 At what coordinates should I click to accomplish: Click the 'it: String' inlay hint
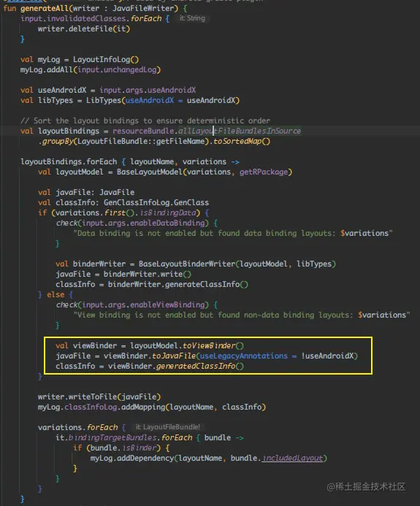tap(192, 18)
